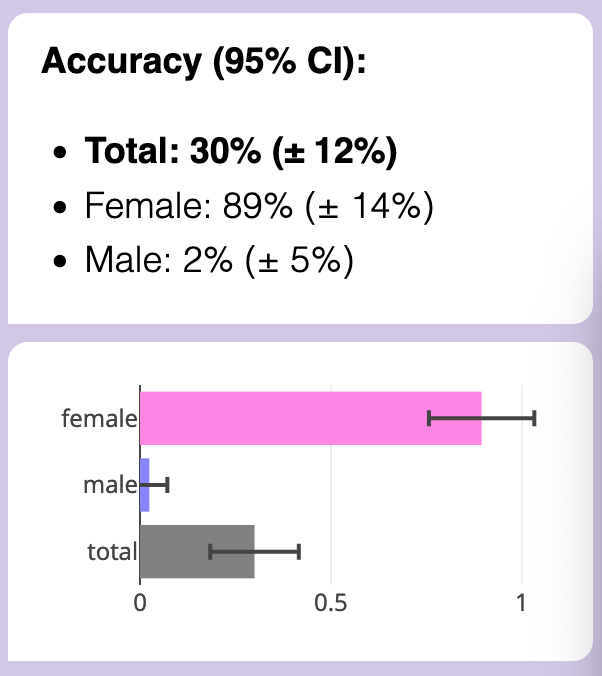Click the right cap of the female error bar
Screen dimensions: 602x676
point(534,418)
